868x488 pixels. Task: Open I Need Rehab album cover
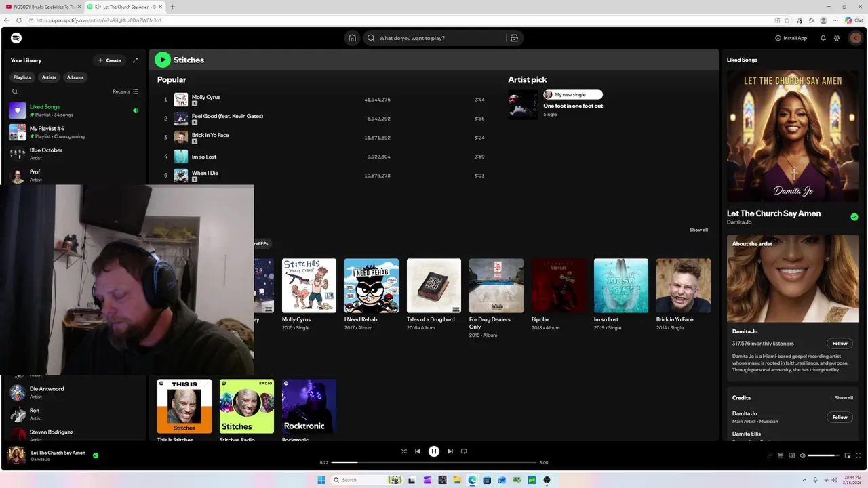pos(372,285)
